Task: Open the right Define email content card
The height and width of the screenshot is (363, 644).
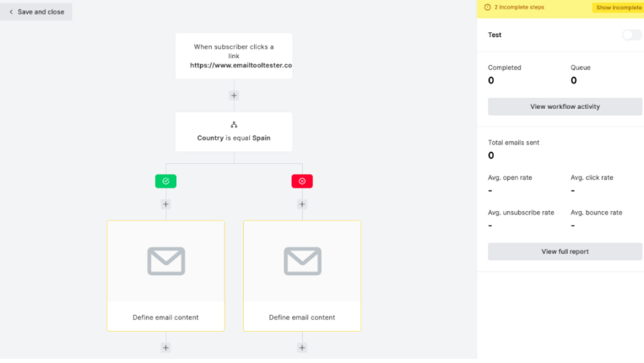Action: [x=302, y=317]
